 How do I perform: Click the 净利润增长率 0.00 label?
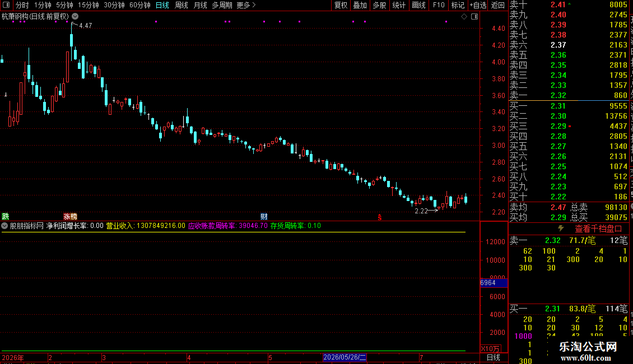[75, 226]
